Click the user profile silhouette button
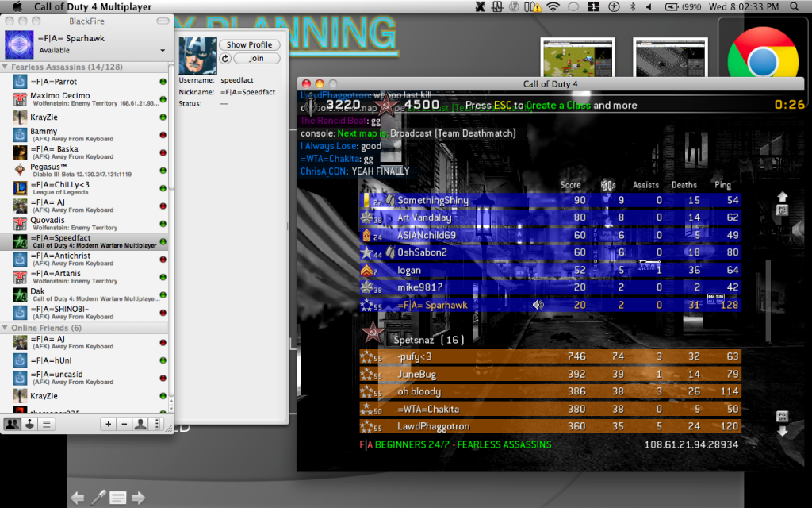The width and height of the screenshot is (812, 508). [x=140, y=424]
